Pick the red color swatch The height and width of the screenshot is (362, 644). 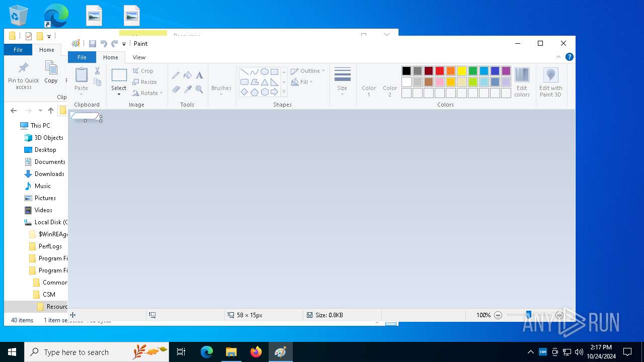point(440,71)
